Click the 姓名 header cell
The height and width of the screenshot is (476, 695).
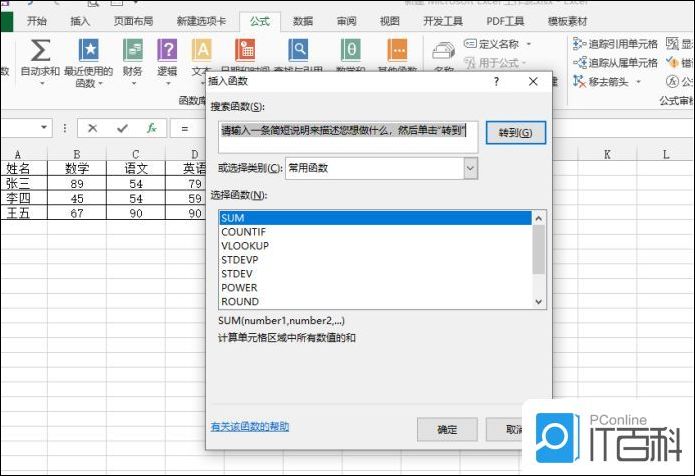pos(24,168)
